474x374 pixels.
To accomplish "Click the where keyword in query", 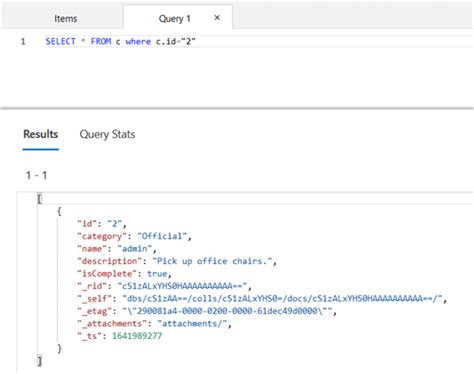I will (x=138, y=41).
